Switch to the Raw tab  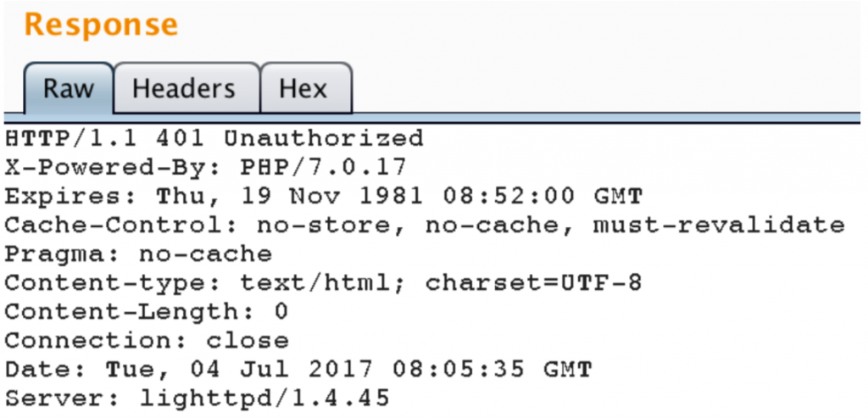(x=69, y=88)
